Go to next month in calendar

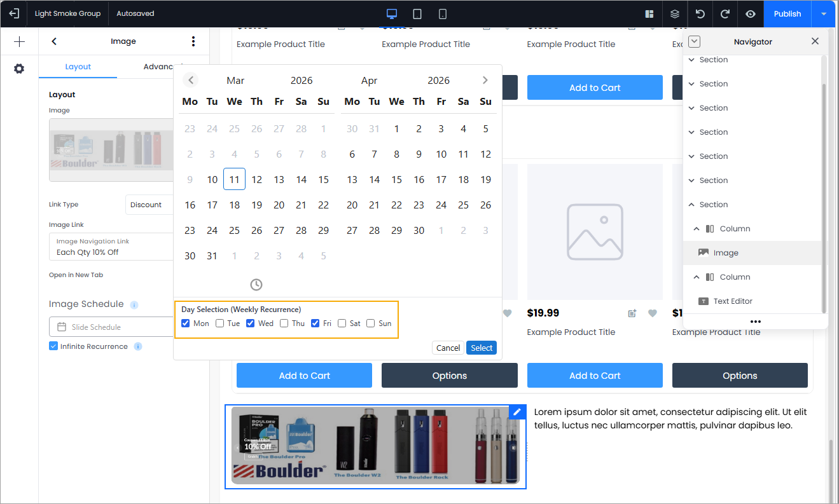[485, 80]
